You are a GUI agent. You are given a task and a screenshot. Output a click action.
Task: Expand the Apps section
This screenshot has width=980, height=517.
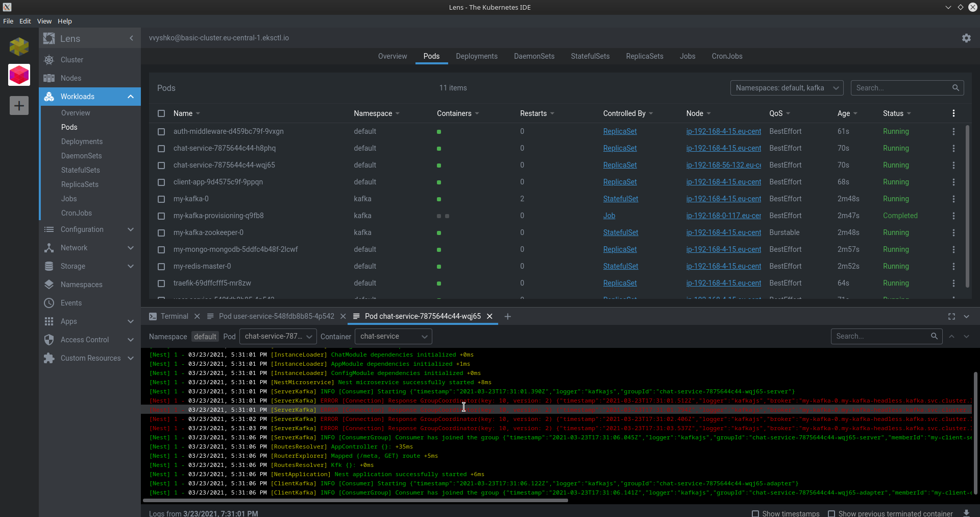131,321
